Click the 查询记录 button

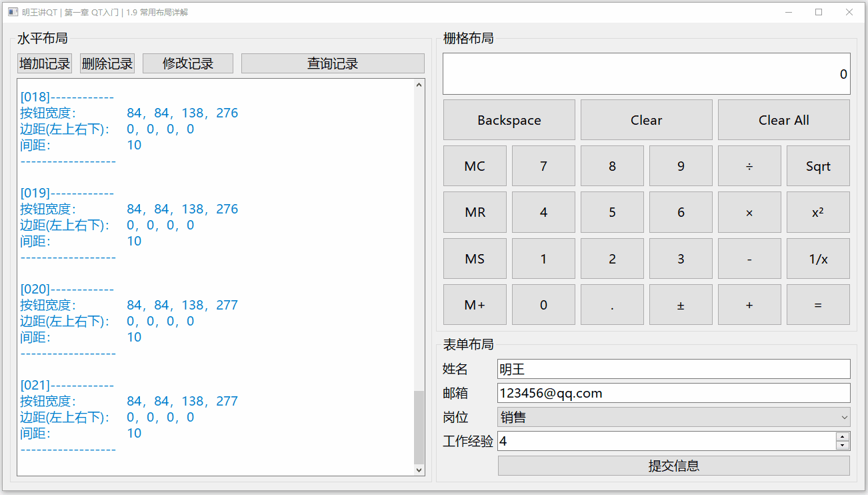coord(332,63)
